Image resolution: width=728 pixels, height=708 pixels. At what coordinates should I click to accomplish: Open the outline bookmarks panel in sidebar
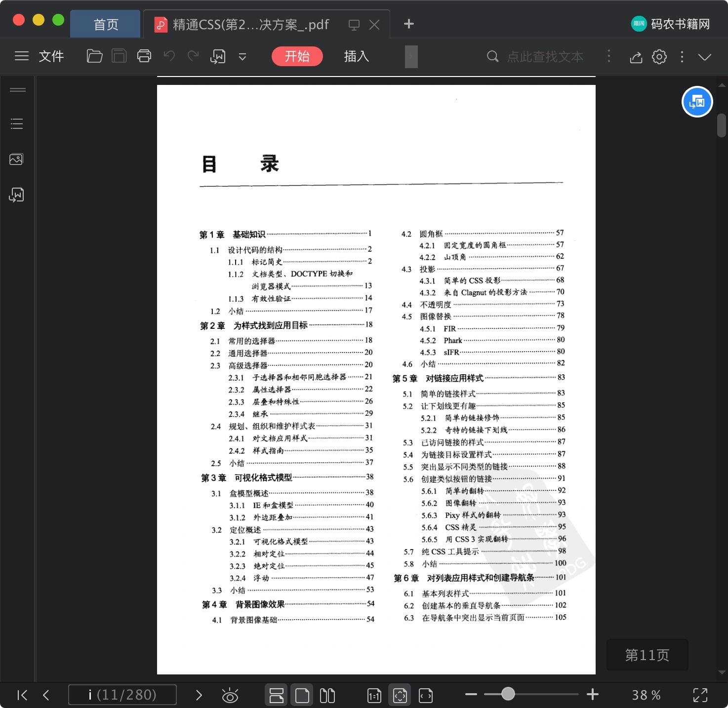(17, 123)
